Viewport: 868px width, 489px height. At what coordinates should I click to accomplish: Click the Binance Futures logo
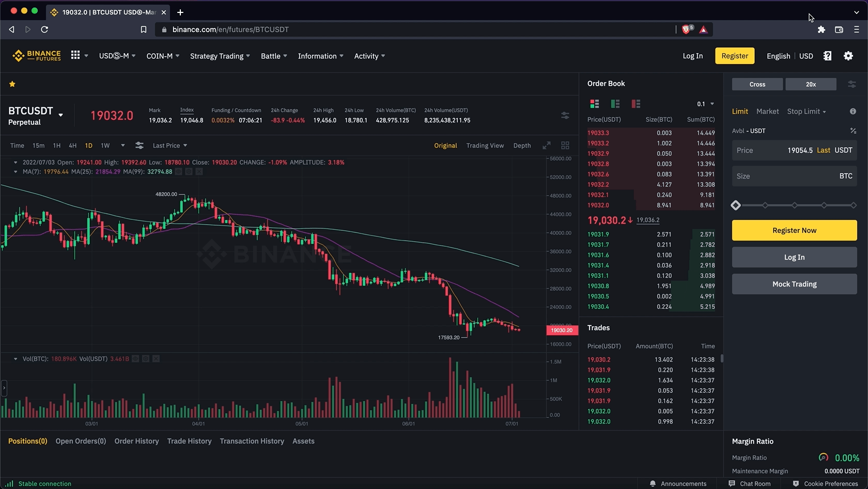coord(37,56)
